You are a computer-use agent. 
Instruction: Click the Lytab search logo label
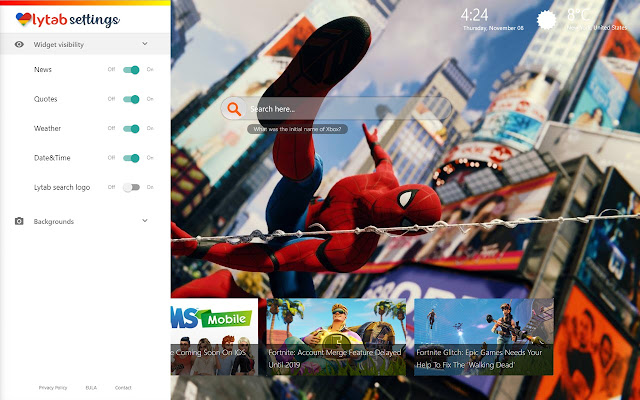click(x=62, y=187)
